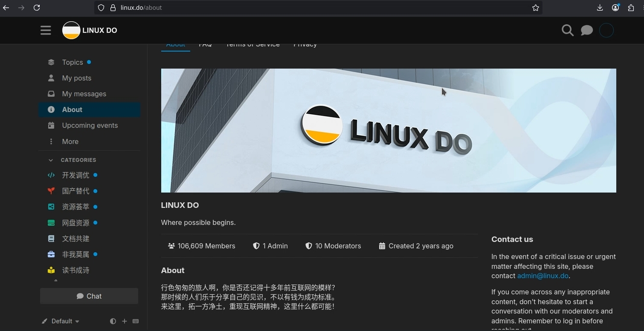Toggle dark/light mode half-circle icon
644x331 pixels.
(x=113, y=321)
